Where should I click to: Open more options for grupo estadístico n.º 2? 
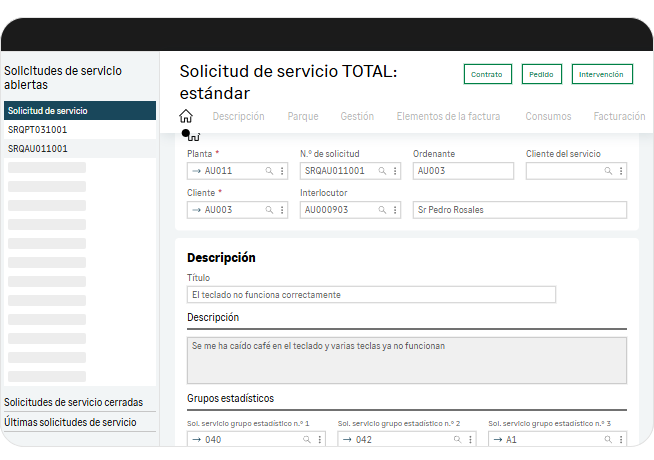pos(471,440)
